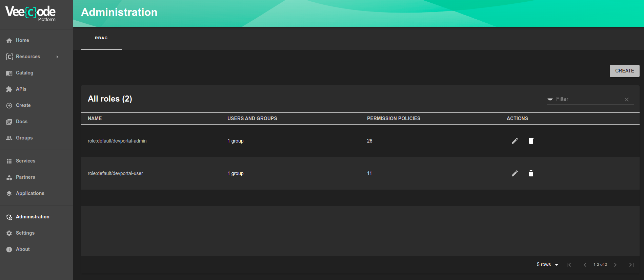Click the previous page arrow
The height and width of the screenshot is (280, 644).
(585, 265)
